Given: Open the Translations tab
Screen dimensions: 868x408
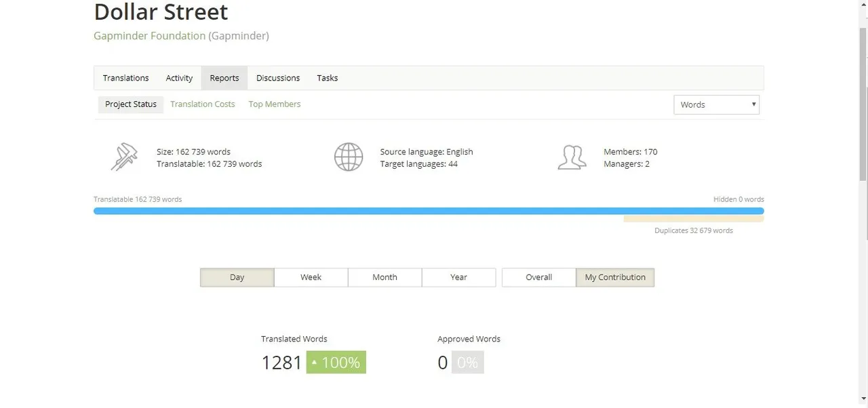Looking at the screenshot, I should coord(125,78).
